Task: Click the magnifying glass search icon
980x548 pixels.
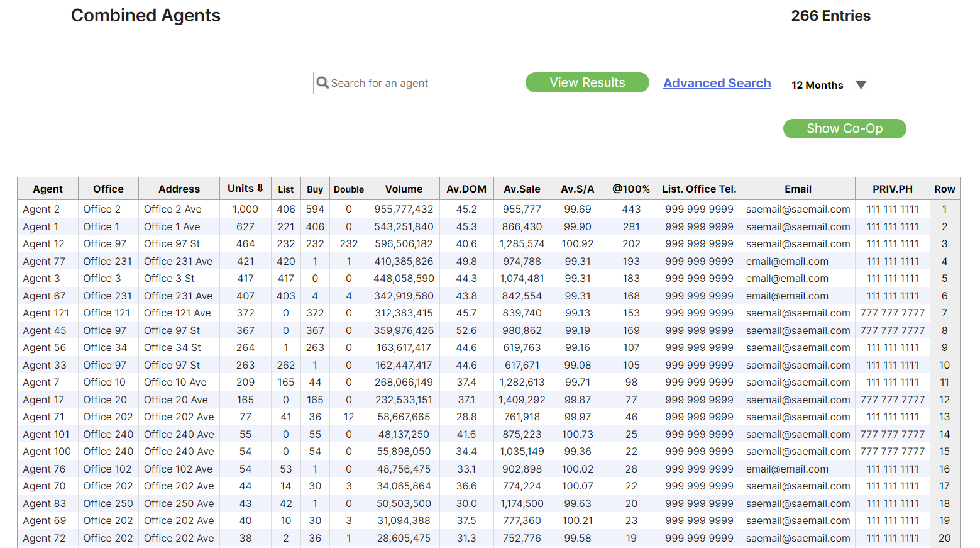Action: [x=322, y=83]
